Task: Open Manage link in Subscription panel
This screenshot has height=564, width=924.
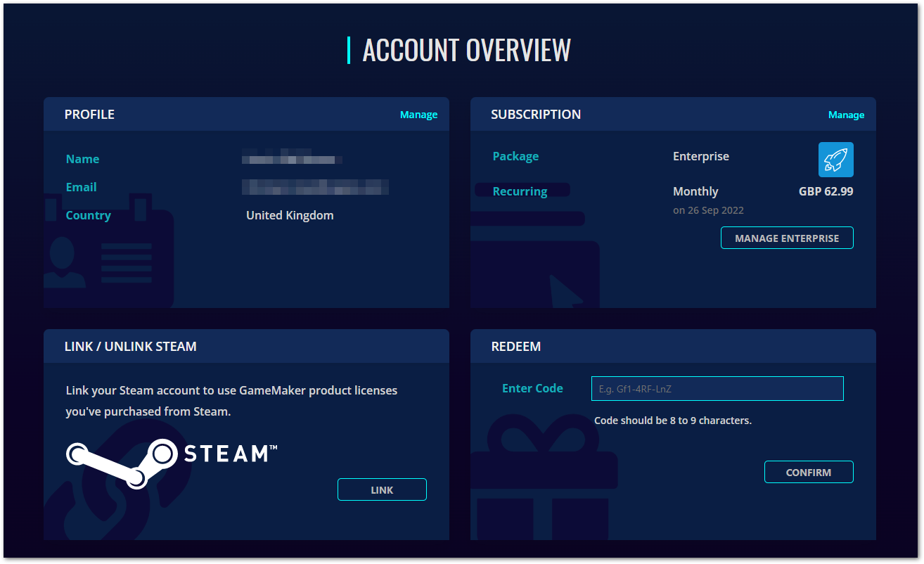Action: (x=846, y=115)
